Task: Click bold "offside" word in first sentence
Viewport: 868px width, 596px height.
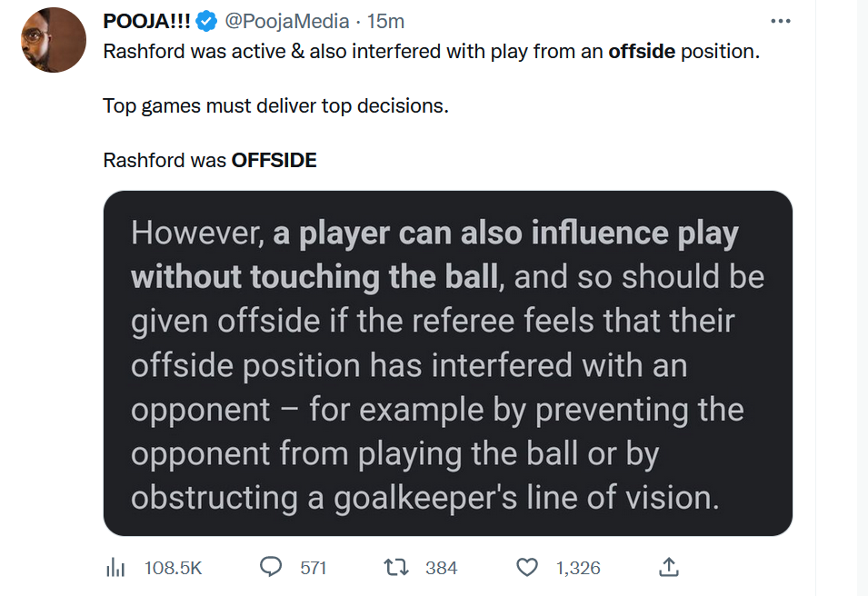Action: (642, 51)
